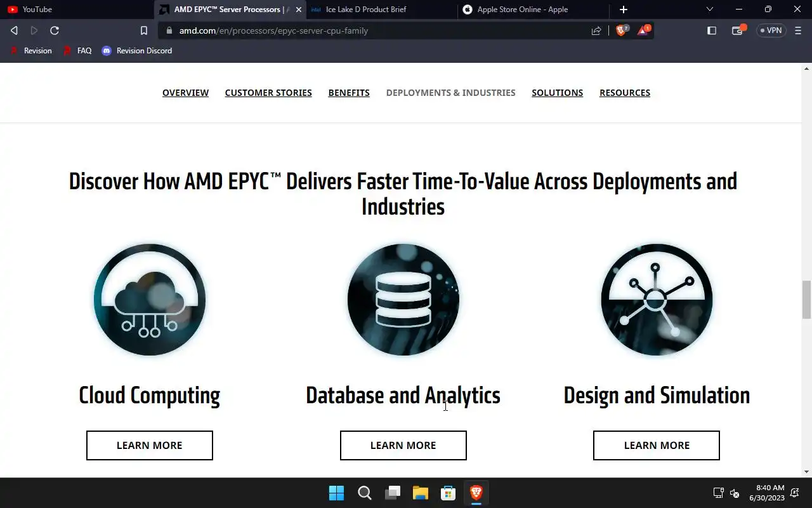Switch to Ice Lake D Product Brief tab
Screen dimensions: 812x508
click(x=381, y=10)
